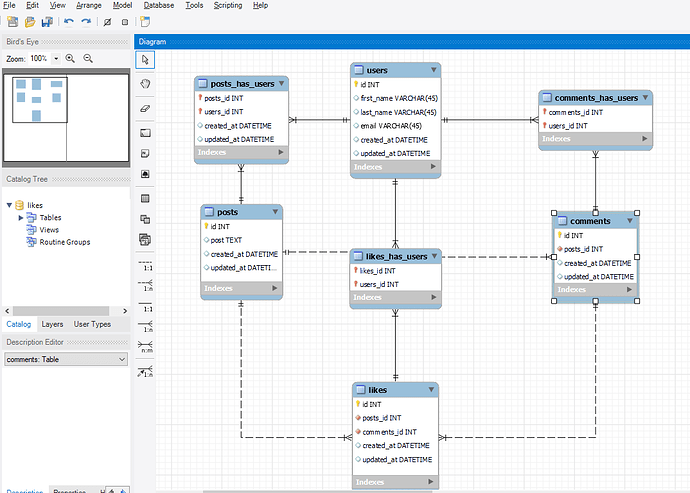Open the Arrange menu
This screenshot has height=493, width=690.
88,5
